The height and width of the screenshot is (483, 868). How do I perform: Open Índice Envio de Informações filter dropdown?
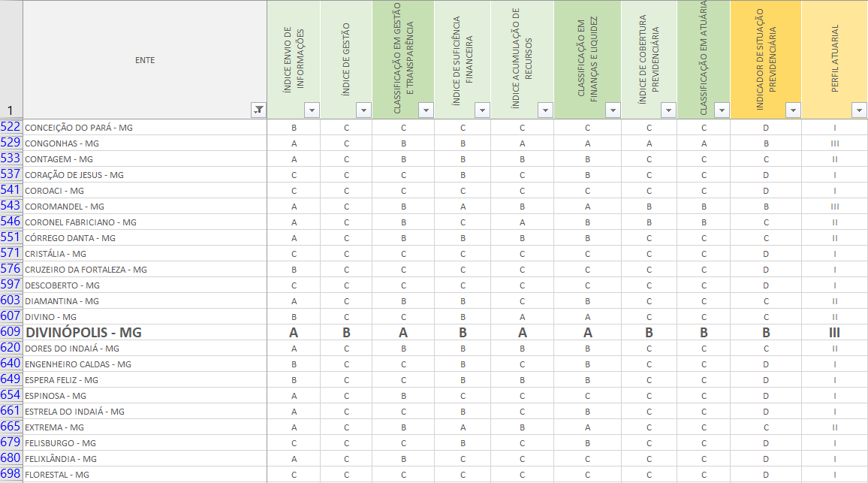coord(312,110)
